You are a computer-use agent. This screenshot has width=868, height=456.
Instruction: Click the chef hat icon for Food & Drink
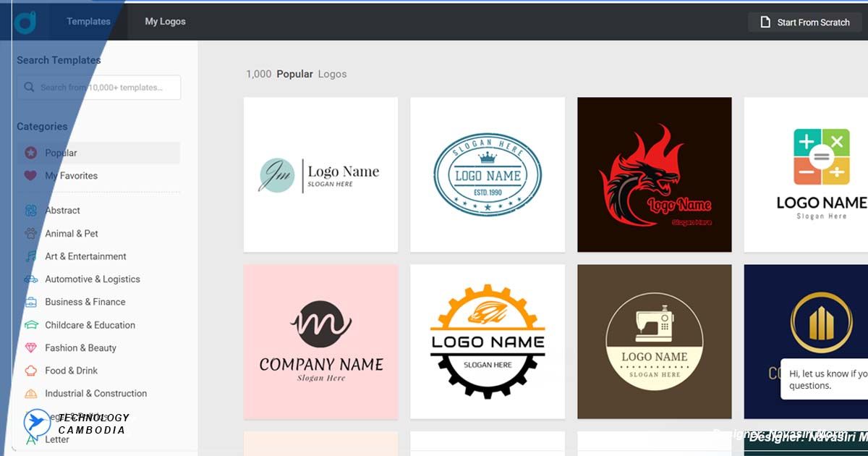(30, 371)
